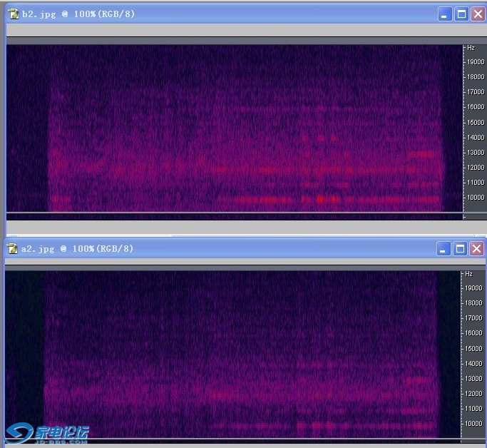Click the Hz unit label in b2.jpg
487x448 pixels.
click(x=471, y=48)
